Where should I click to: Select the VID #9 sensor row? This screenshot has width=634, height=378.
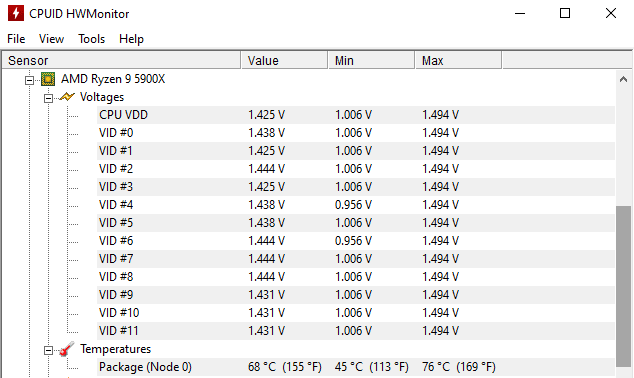click(356, 295)
